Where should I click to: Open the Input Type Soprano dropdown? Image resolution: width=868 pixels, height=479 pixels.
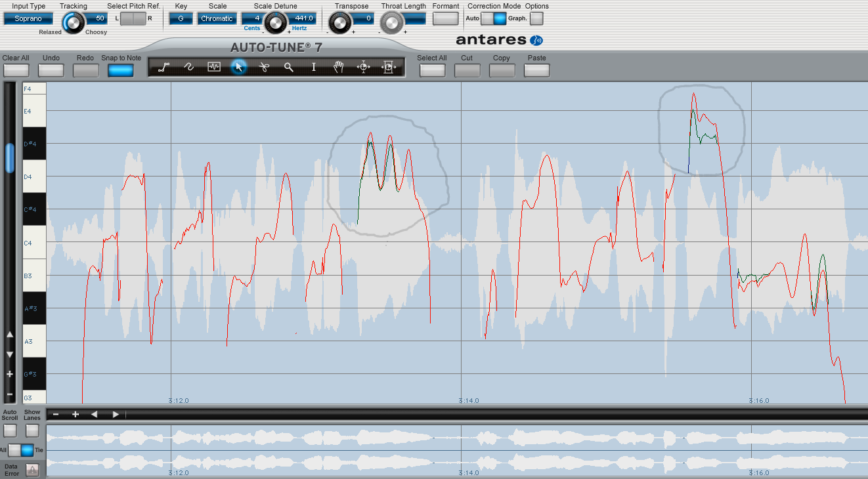tap(28, 18)
